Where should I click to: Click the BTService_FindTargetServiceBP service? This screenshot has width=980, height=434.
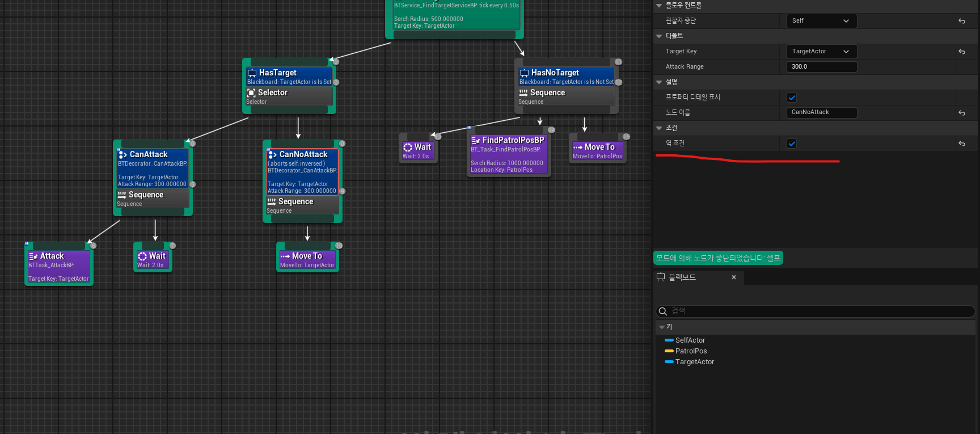(456, 15)
